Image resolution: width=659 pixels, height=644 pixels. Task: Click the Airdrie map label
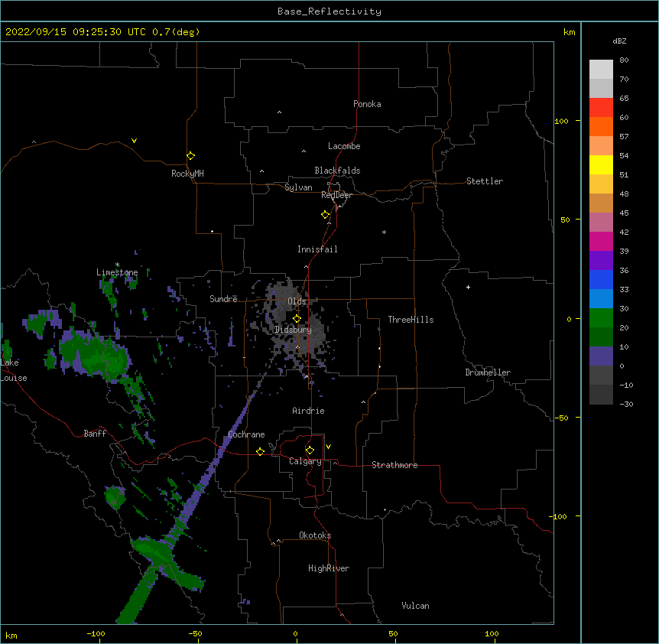pos(308,411)
